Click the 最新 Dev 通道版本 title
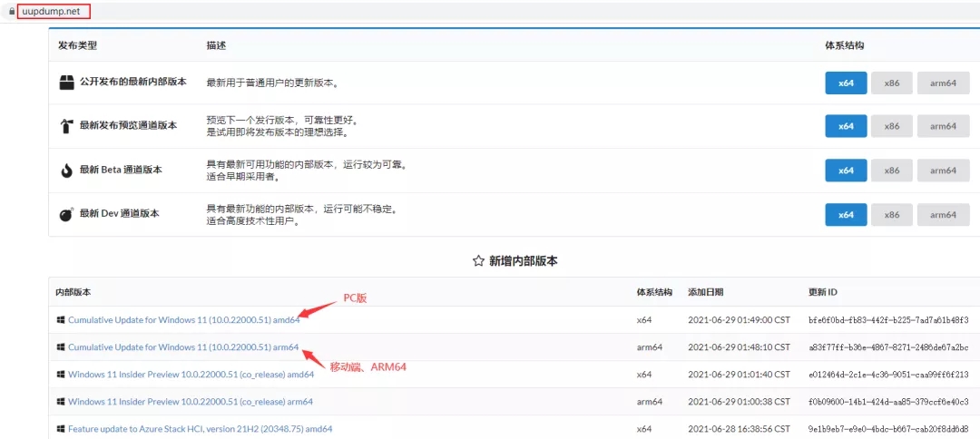This screenshot has height=439, width=980. [120, 214]
